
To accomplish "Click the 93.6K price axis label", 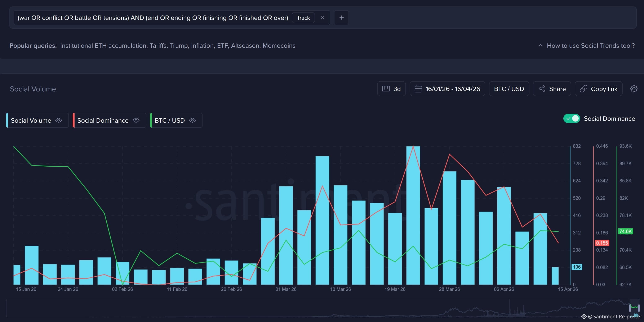I will coord(625,146).
